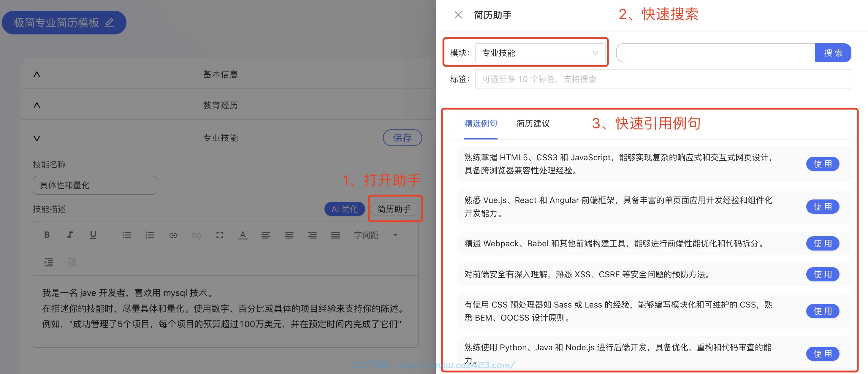The image size is (868, 374).
Task: Click the 搜索 button
Action: [x=833, y=53]
